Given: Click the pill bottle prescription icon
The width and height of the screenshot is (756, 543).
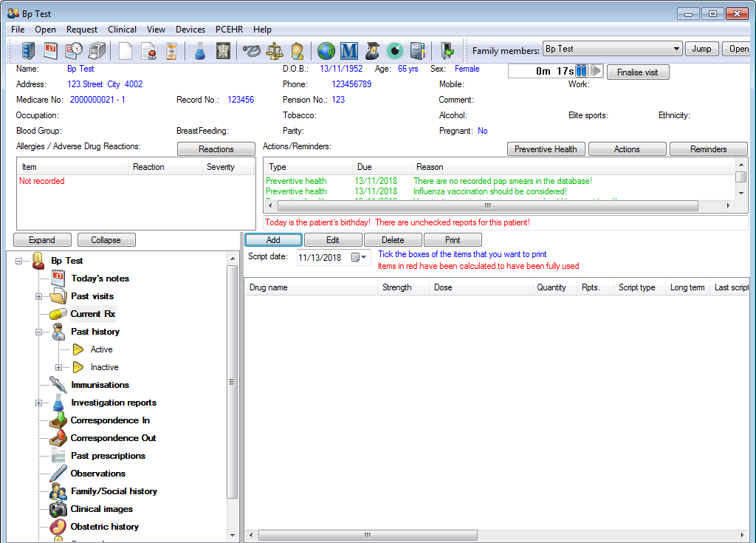Looking at the screenshot, I should click(x=171, y=50).
